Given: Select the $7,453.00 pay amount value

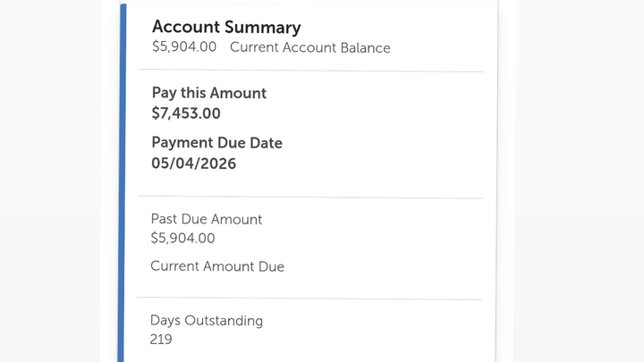Looking at the screenshot, I should [186, 114].
